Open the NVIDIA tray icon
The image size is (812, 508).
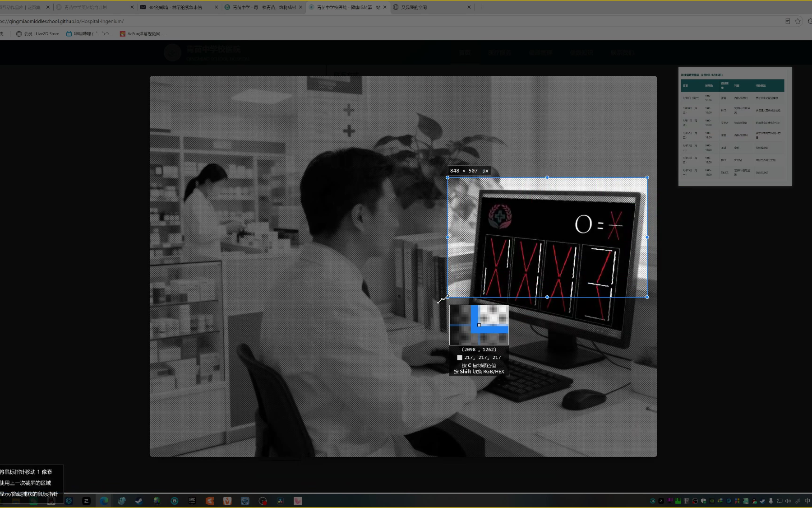[x=712, y=501]
